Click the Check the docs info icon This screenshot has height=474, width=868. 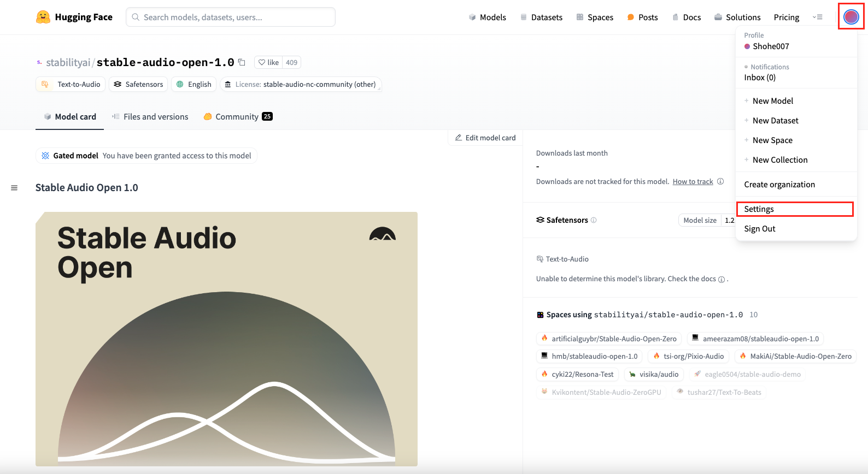(x=722, y=279)
